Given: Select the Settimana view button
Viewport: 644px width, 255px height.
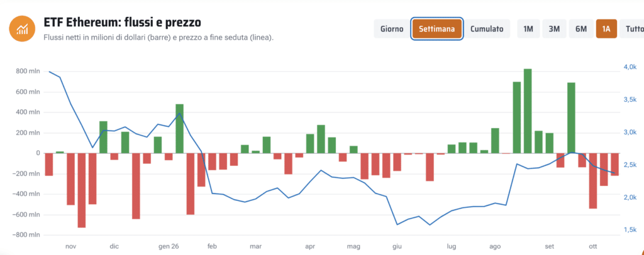Looking at the screenshot, I should tap(437, 29).
